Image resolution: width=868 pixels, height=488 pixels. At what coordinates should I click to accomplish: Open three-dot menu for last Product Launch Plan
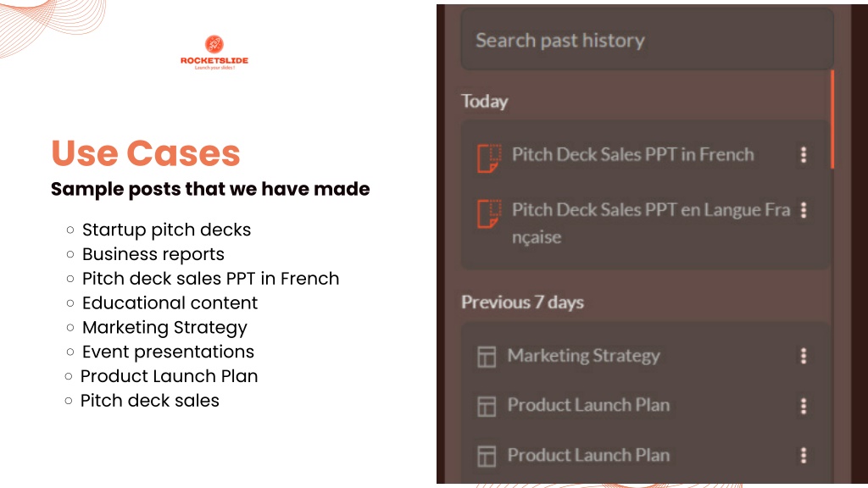pyautogui.click(x=804, y=455)
